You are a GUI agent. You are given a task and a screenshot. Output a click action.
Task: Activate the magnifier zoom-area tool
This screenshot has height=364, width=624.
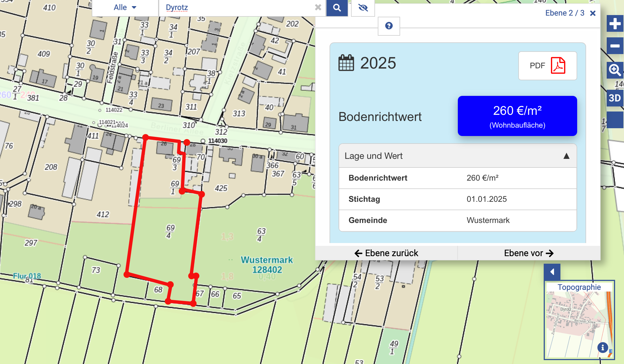click(615, 70)
